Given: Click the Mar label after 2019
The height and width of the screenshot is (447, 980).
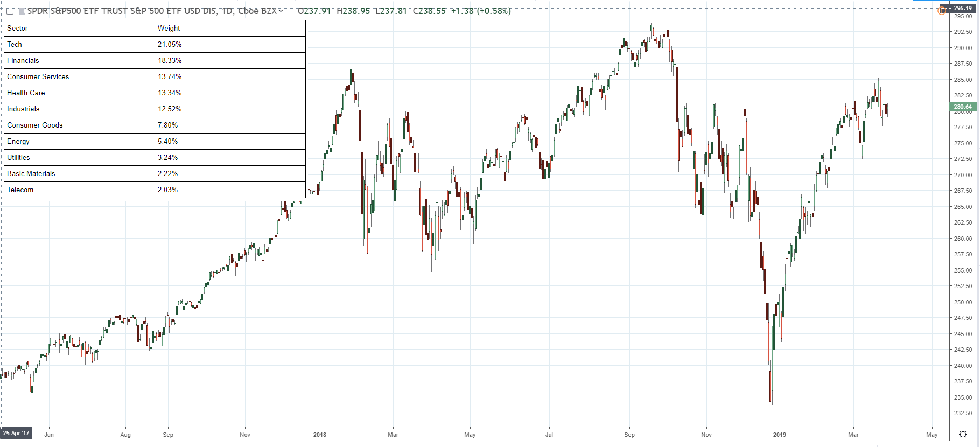Looking at the screenshot, I should [853, 435].
